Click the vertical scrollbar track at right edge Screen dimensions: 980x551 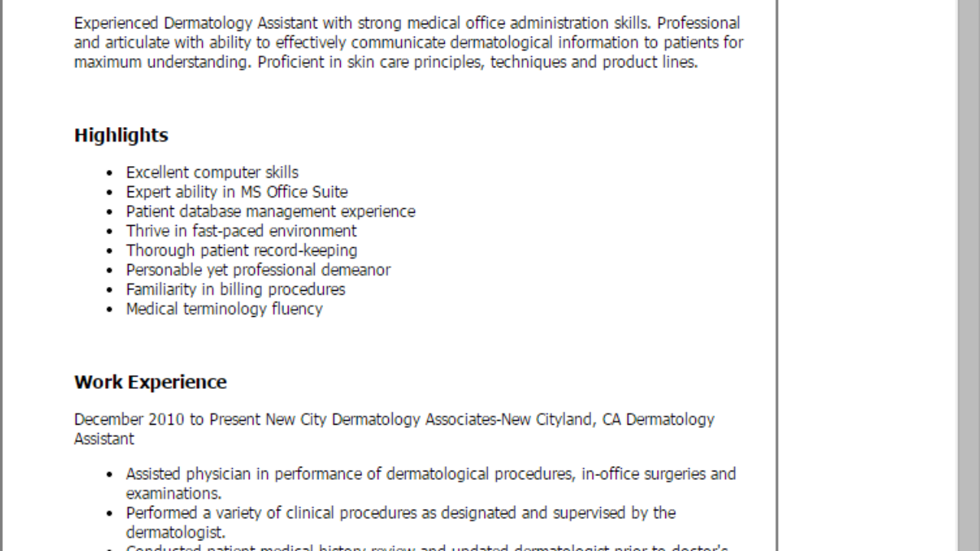(969, 275)
